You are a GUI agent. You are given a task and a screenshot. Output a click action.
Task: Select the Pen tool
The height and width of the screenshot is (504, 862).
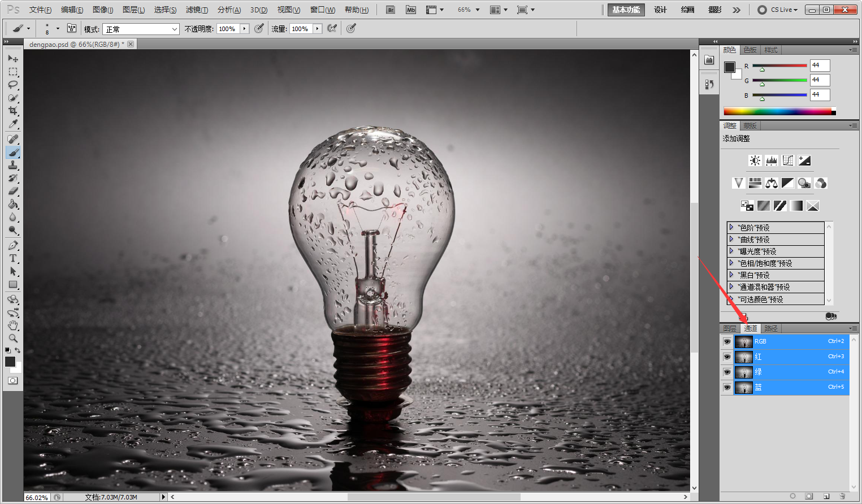(13, 245)
